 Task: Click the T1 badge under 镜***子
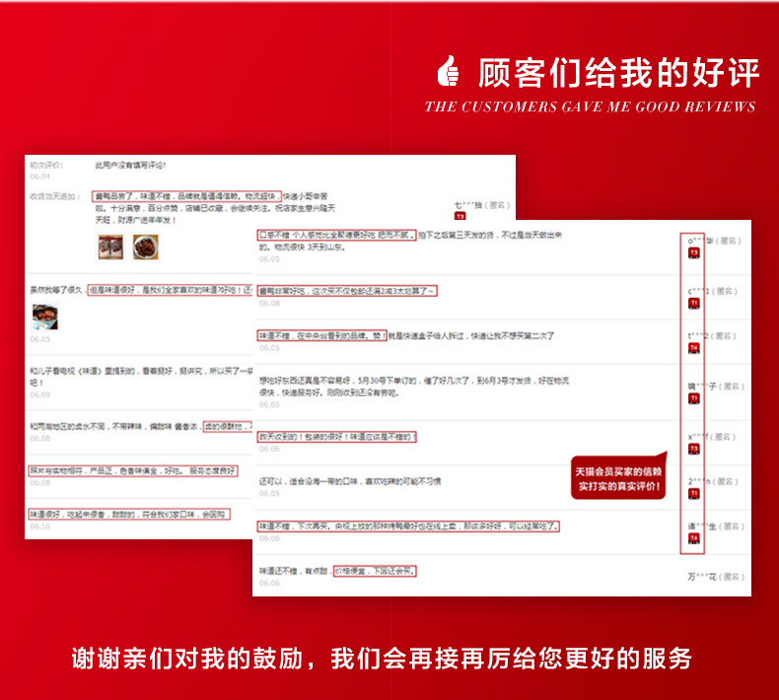[x=693, y=398]
